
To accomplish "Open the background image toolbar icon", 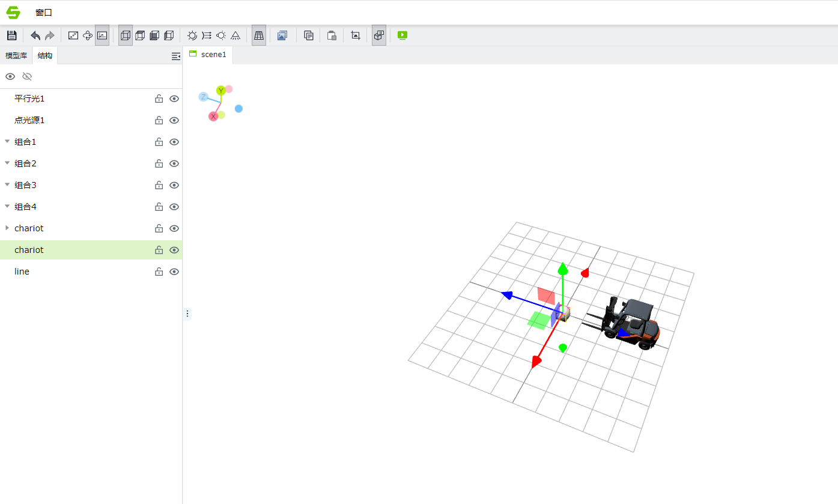I will click(282, 35).
